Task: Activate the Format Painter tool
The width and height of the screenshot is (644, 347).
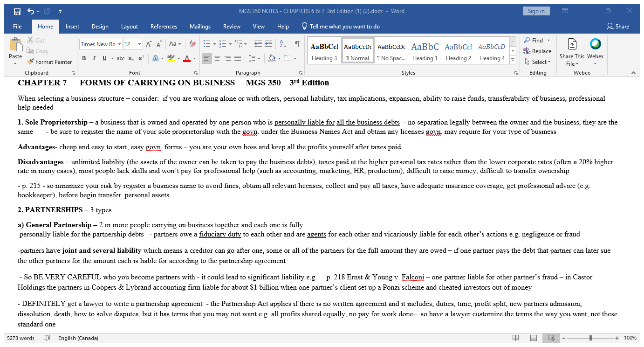Action: pos(50,62)
